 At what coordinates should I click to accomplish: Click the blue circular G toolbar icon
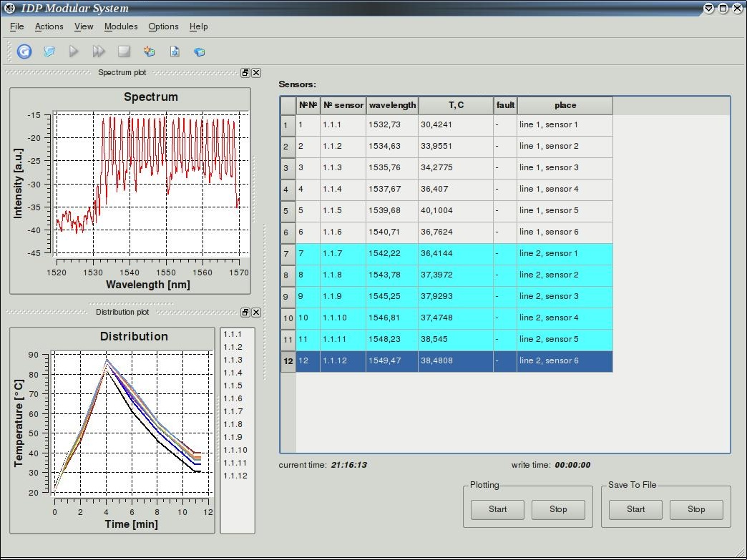pyautogui.click(x=24, y=51)
